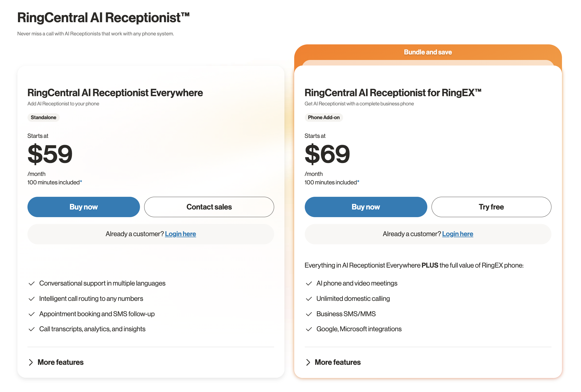Click the Try free button
Image resolution: width=581 pixels, height=392 pixels.
pyautogui.click(x=491, y=207)
